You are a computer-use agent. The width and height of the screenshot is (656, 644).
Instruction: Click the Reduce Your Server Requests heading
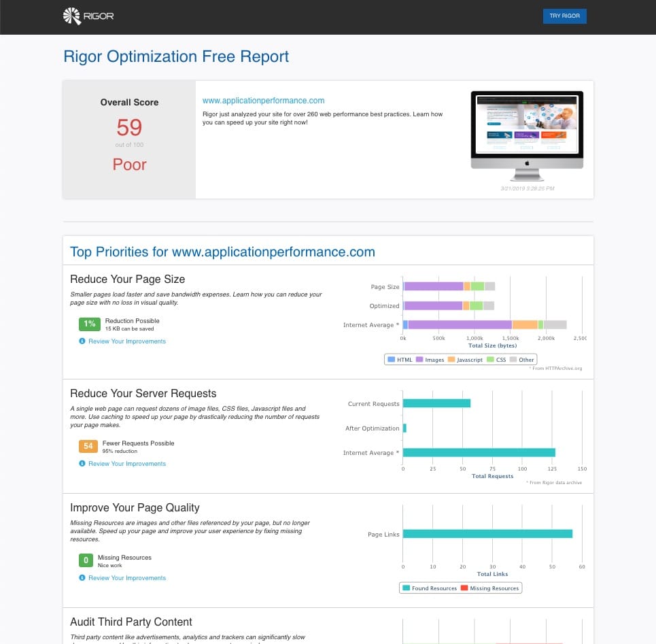coord(143,393)
